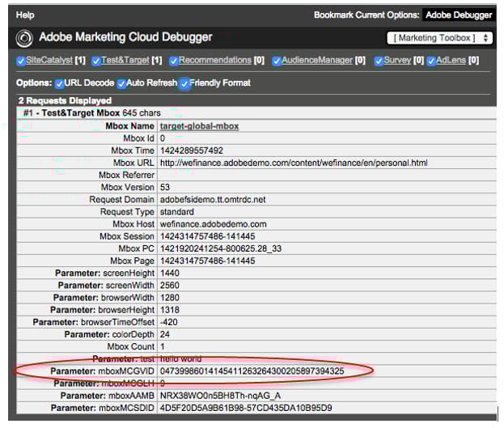504x428 pixels.
Task: Open the Survey link
Action: (397, 60)
